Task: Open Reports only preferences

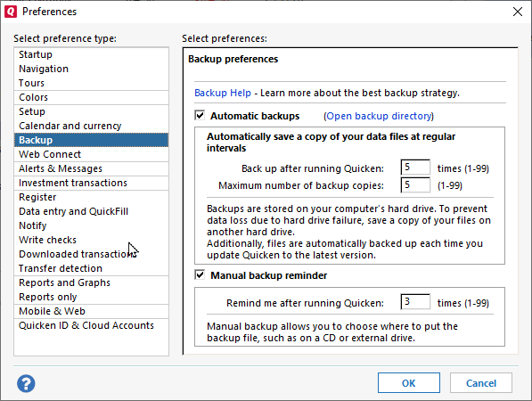Action: 91,297
